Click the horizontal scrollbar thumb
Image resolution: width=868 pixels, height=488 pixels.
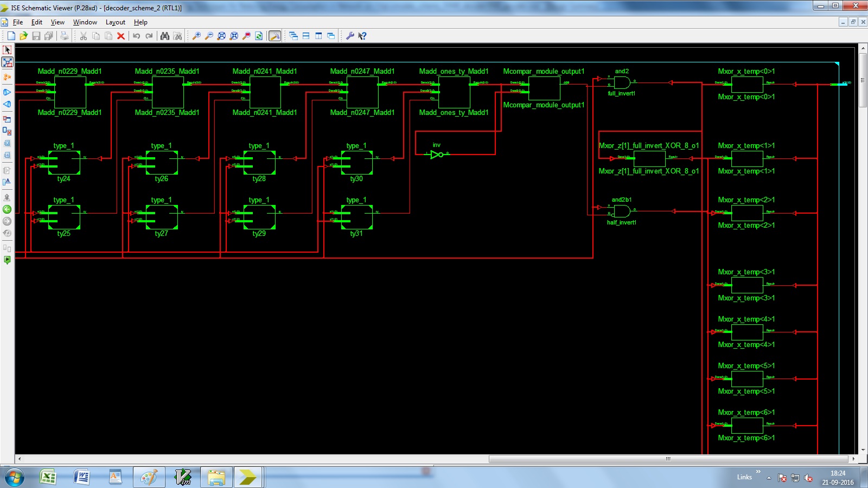pos(668,459)
